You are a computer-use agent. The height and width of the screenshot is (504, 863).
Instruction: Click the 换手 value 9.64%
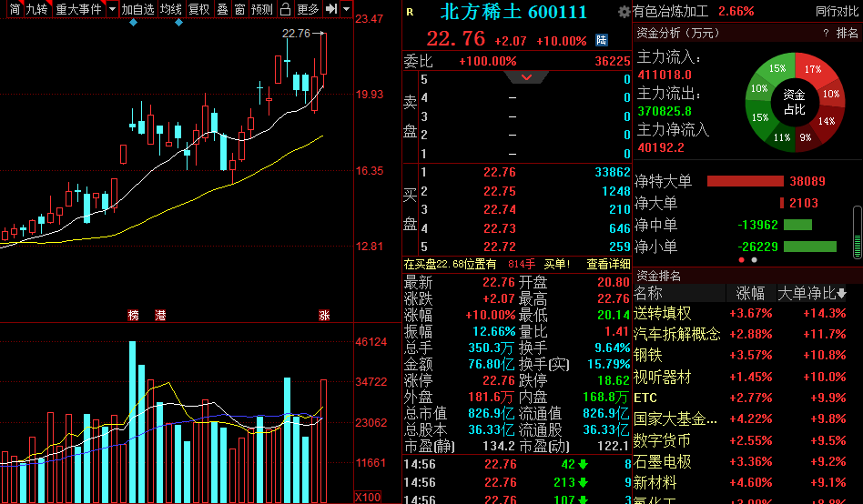612,348
